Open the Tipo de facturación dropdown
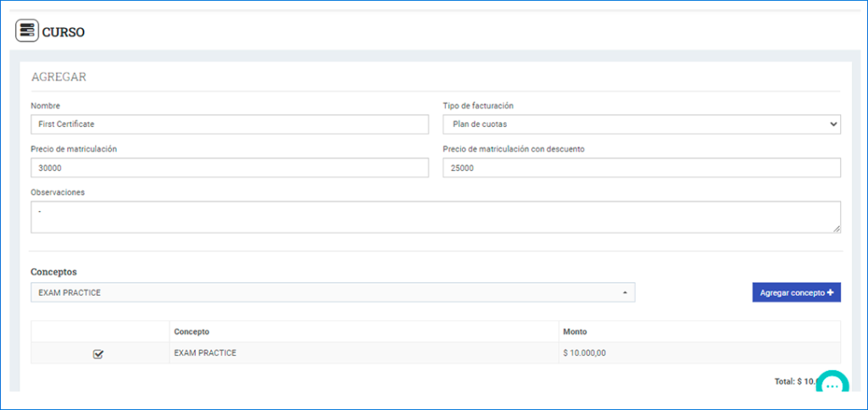This screenshot has height=410, width=868. [x=642, y=125]
